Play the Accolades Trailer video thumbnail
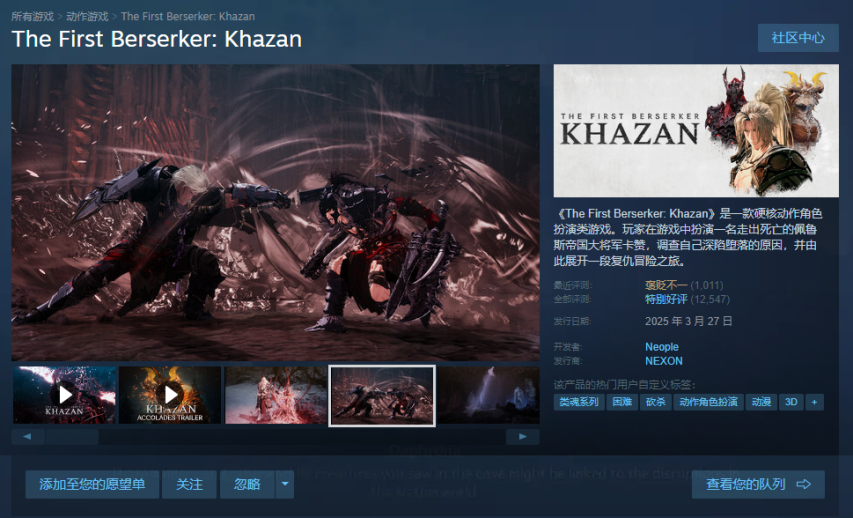Screen dimensions: 853x518 coord(170,395)
